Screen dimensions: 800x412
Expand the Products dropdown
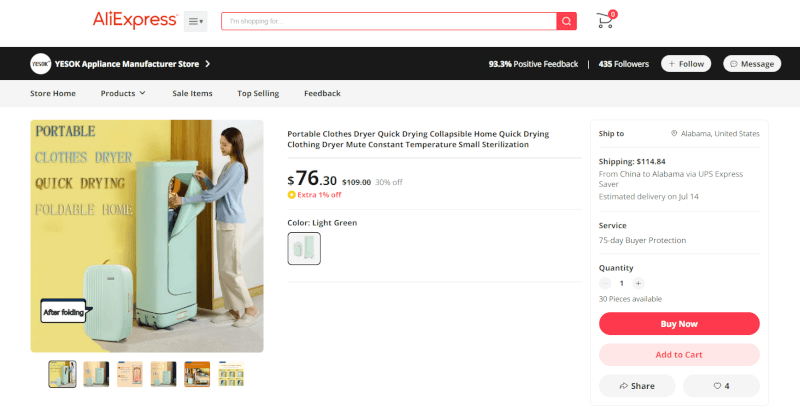point(123,93)
